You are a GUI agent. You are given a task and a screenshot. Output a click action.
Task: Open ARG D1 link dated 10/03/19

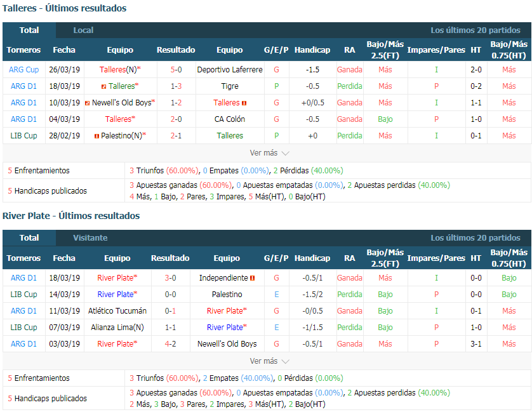pyautogui.click(x=23, y=102)
